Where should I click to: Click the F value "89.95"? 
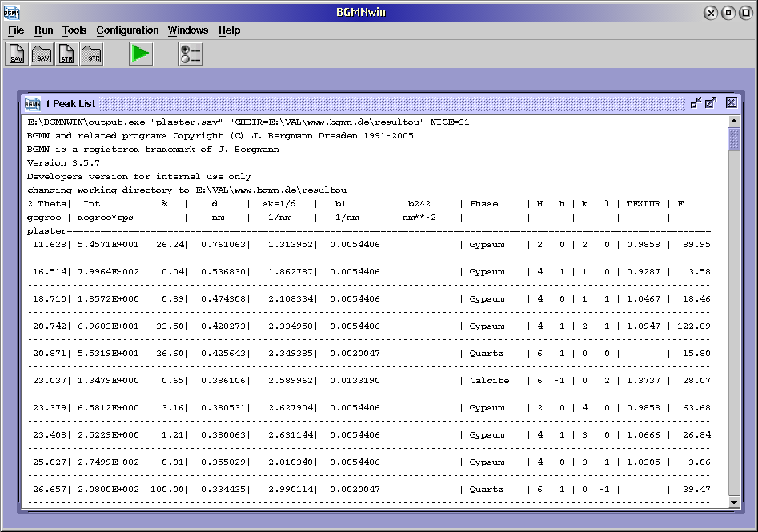coord(696,245)
